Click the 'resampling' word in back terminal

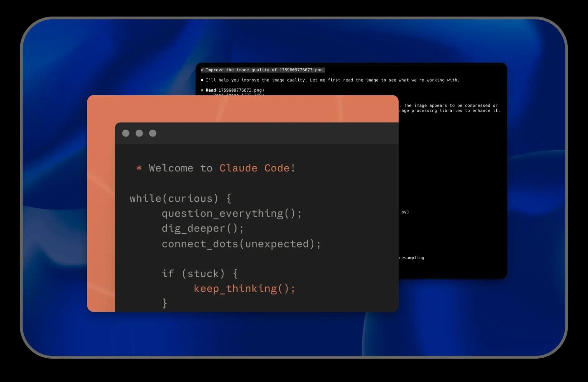pos(412,258)
